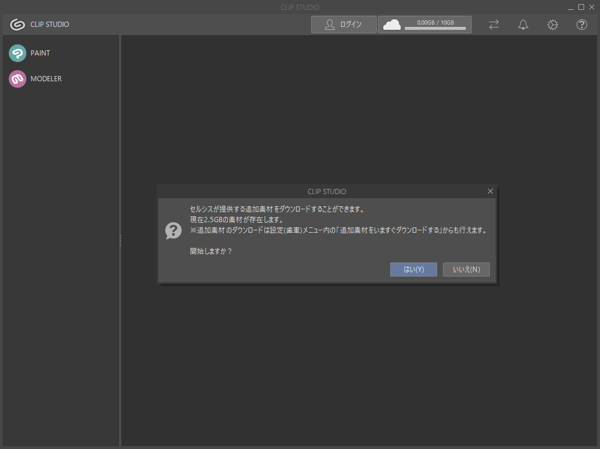Click the 開始しますか？ prompt text

[211, 251]
